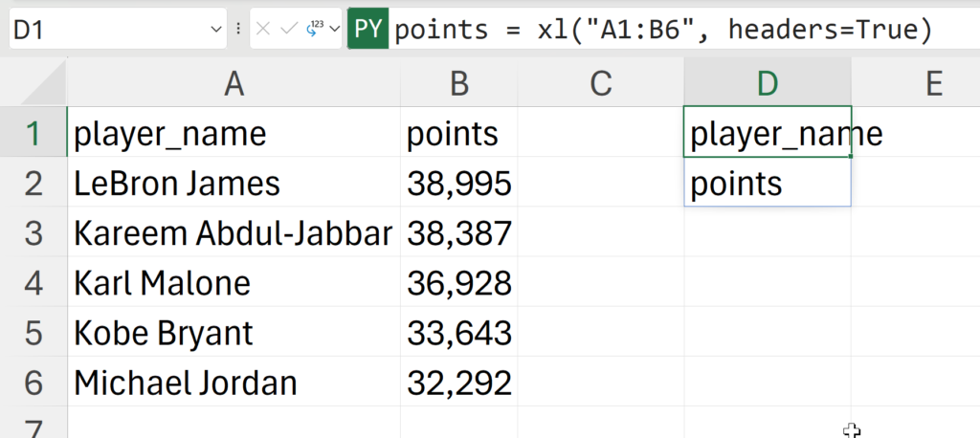Click the Python formula text in formula bar

click(662, 31)
